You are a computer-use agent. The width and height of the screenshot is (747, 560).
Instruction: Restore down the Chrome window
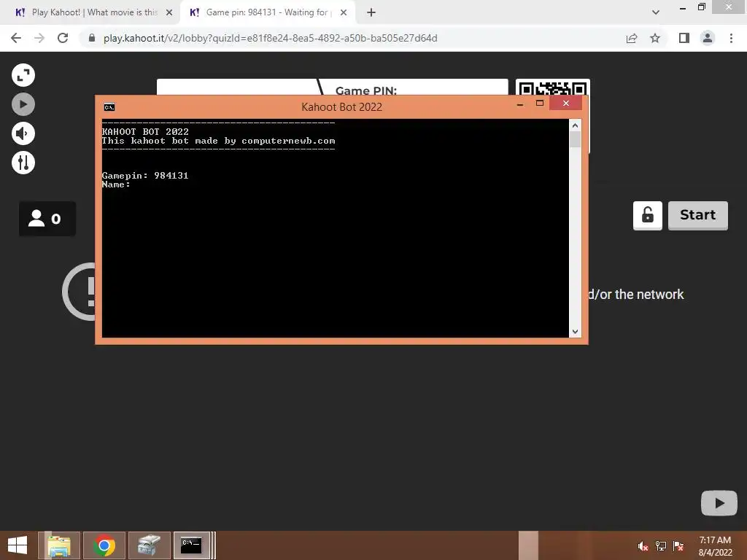point(701,7)
